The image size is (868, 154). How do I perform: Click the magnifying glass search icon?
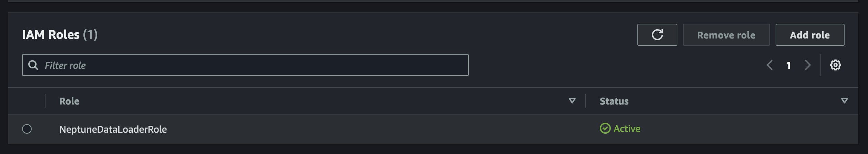coord(33,65)
